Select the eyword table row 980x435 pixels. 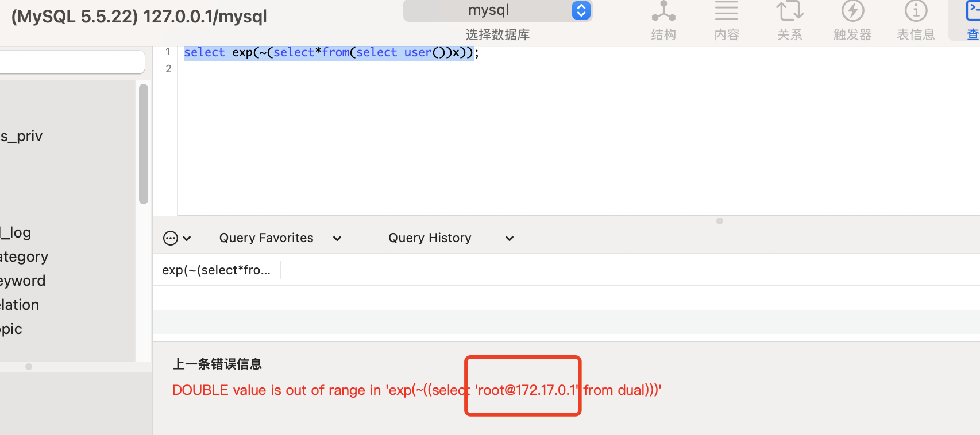(x=68, y=281)
